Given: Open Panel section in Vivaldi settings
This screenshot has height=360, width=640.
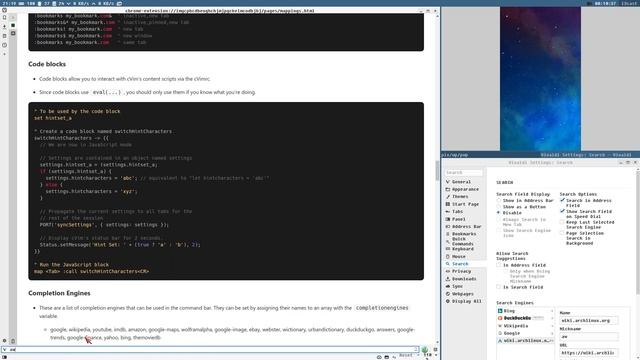Looking at the screenshot, I should coord(458,219).
